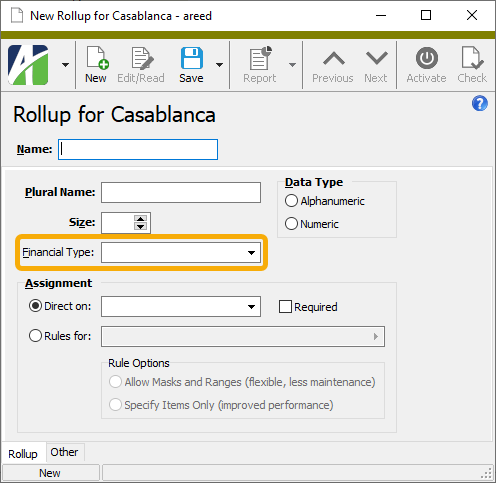The height and width of the screenshot is (483, 496).
Task: Open the blue help question mark icon
Action: pos(480,103)
